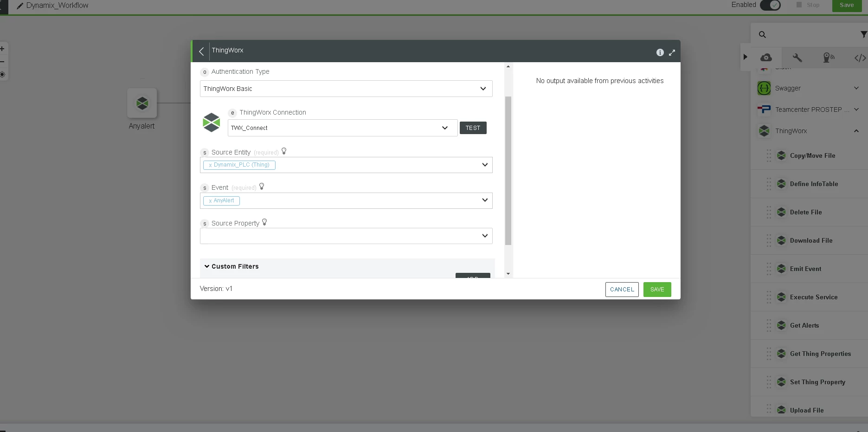This screenshot has width=868, height=432.
Task: Collapse the ThingWorx connector group
Action: [856, 131]
